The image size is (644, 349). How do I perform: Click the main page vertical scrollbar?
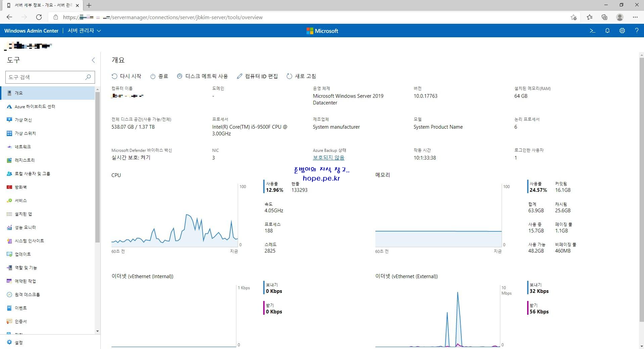click(x=641, y=190)
